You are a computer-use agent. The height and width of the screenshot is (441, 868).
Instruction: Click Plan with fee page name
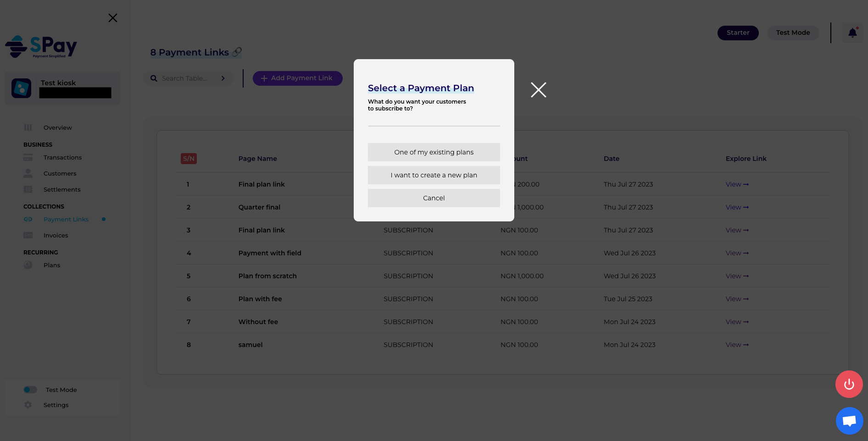click(x=260, y=299)
